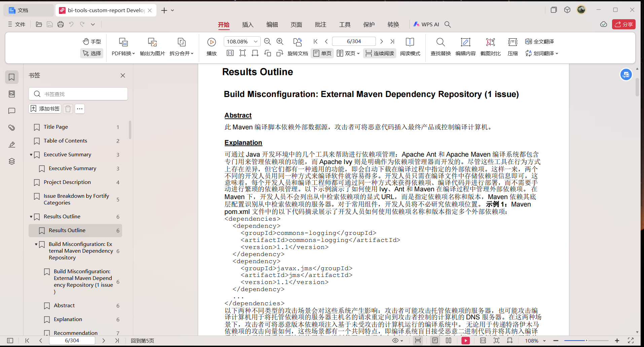The image size is (644, 347).
Task: Open the 108.08% zoom dropdown
Action: point(256,41)
